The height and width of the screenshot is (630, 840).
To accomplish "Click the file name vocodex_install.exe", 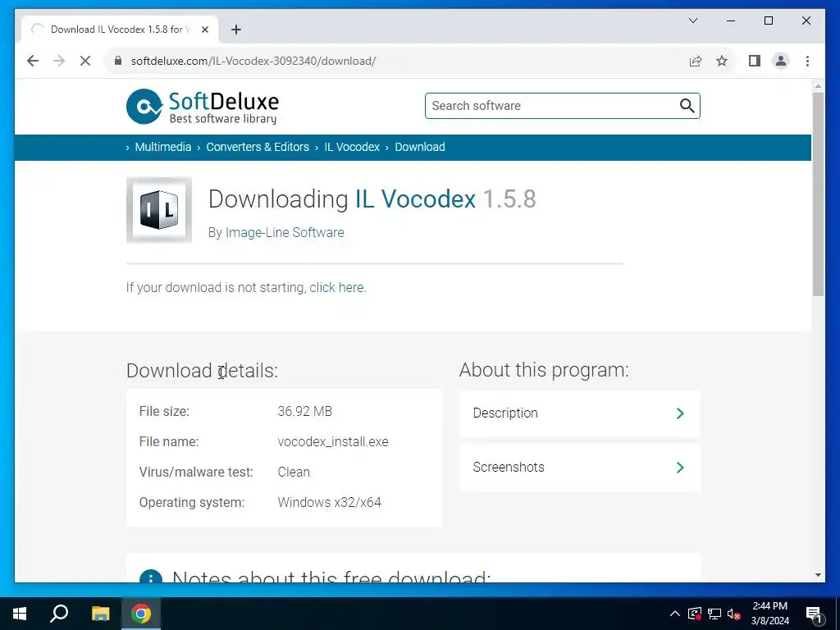I will click(333, 442).
